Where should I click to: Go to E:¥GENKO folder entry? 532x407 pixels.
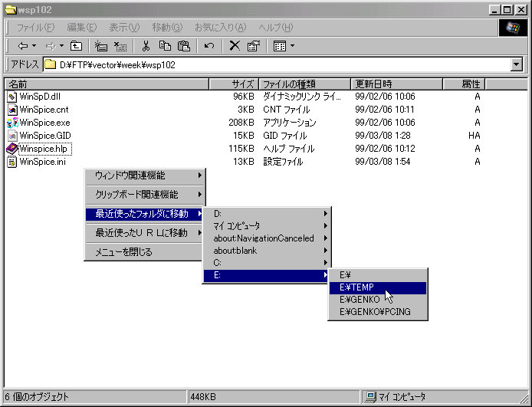coord(378,300)
